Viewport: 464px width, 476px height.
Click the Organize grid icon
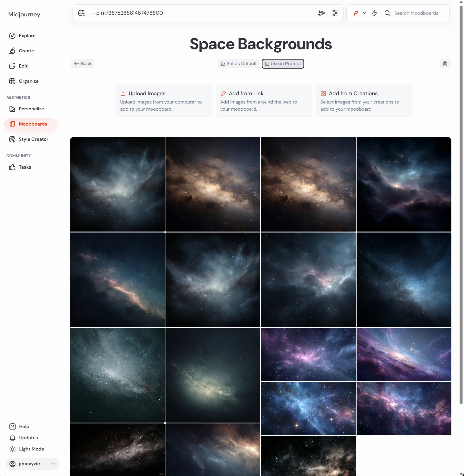click(x=12, y=81)
